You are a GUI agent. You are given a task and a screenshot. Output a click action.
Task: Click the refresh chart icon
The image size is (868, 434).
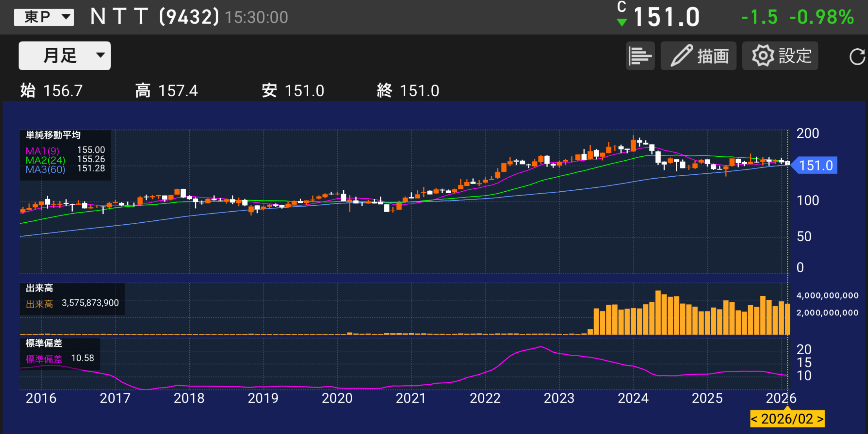point(857,57)
